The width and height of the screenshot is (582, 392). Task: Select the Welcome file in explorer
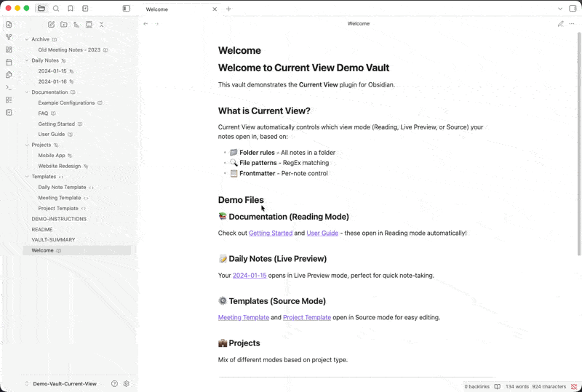click(77, 251)
